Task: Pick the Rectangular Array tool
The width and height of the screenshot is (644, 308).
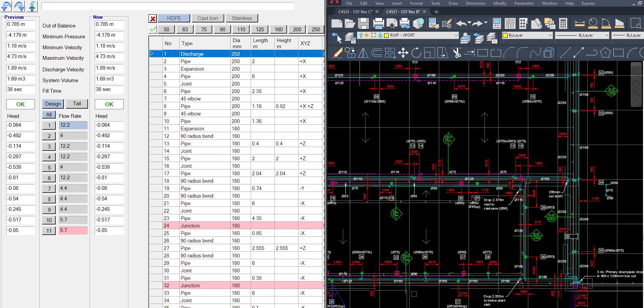Action: click(390, 53)
